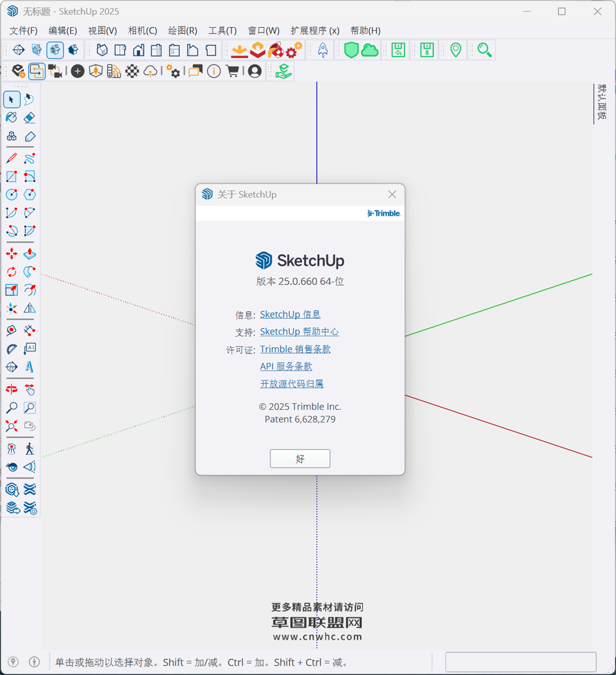Toggle the highlighted orange swap arrows icon
The width and height of the screenshot is (616, 675).
(37, 71)
